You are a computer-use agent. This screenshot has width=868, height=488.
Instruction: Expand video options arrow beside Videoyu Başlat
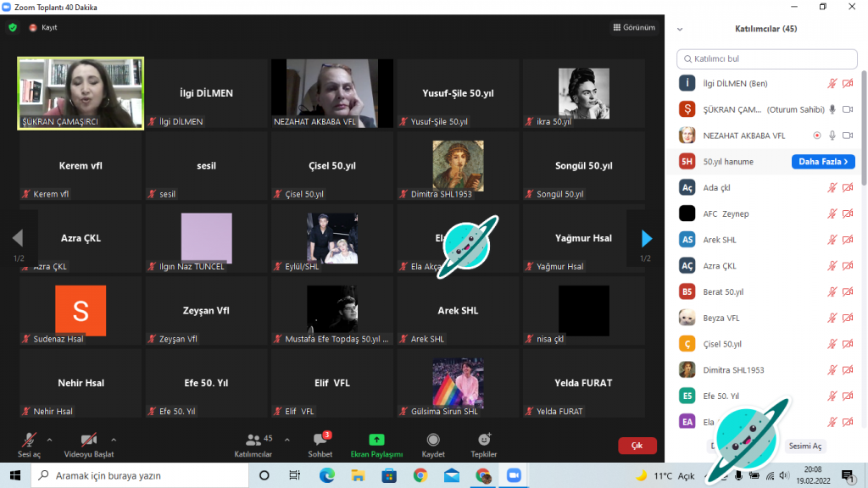point(114,440)
